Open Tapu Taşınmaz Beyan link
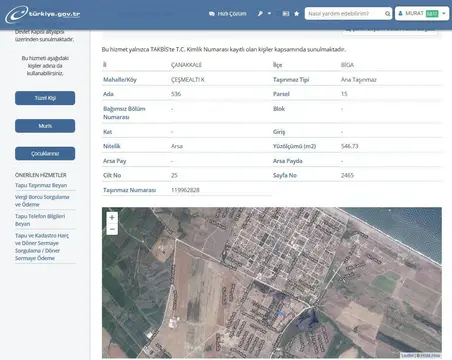 (41, 185)
